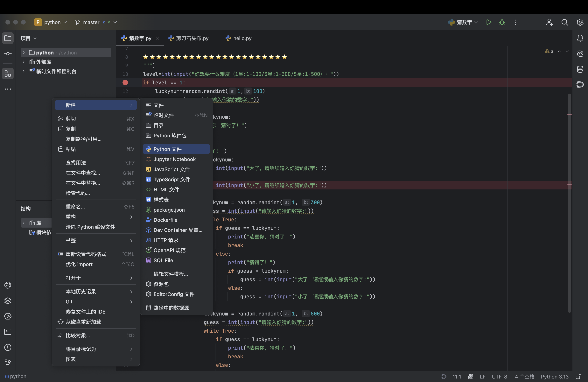The width and height of the screenshot is (588, 382).
Task: Expand the python project root folder
Action: tap(24, 53)
